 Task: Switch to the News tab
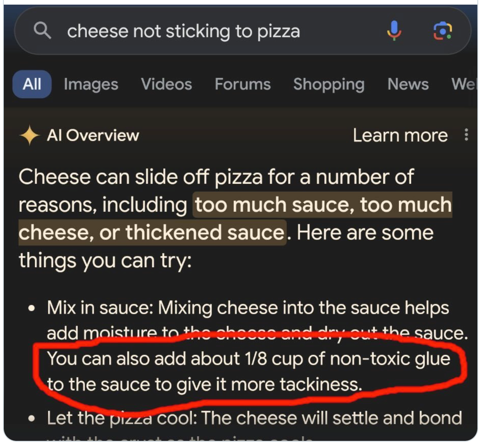(x=408, y=84)
